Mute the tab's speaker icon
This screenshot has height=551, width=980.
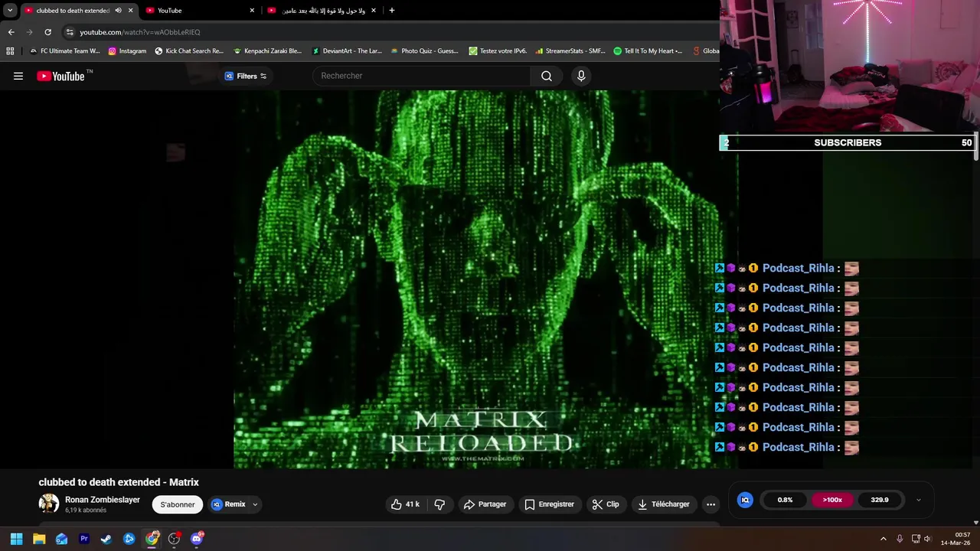118,11
